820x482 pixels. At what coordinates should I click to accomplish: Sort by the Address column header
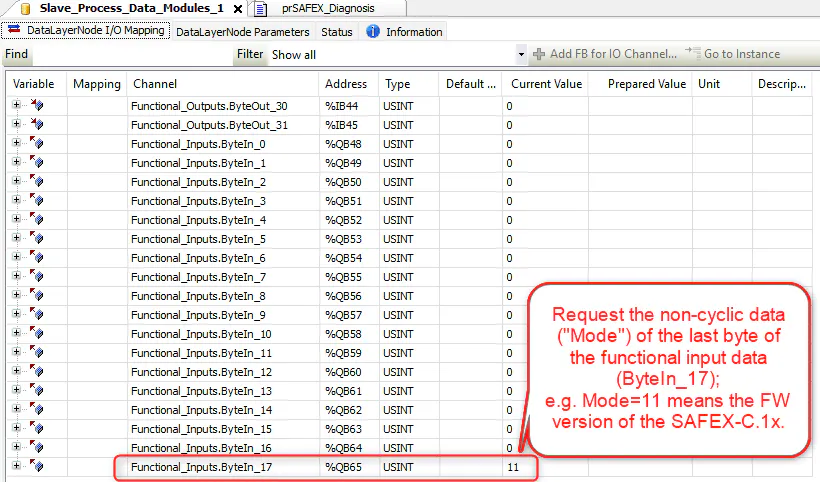click(346, 84)
